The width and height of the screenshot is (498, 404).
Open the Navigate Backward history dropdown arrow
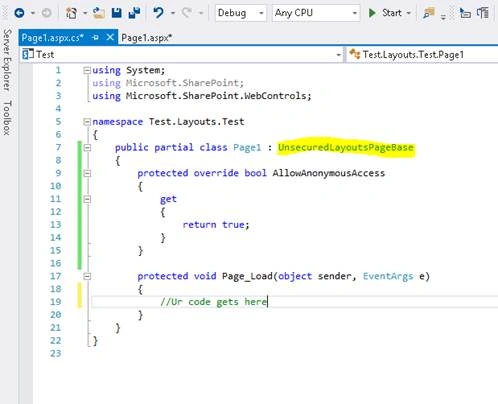pyautogui.click(x=33, y=13)
